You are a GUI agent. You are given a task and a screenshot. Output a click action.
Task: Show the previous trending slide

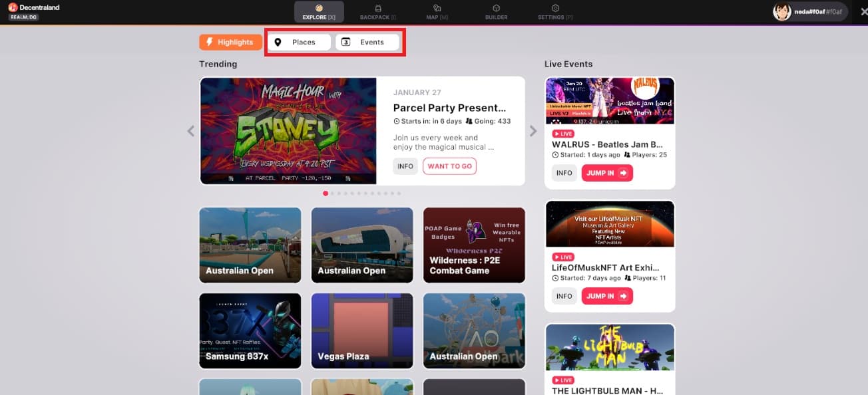[191, 131]
